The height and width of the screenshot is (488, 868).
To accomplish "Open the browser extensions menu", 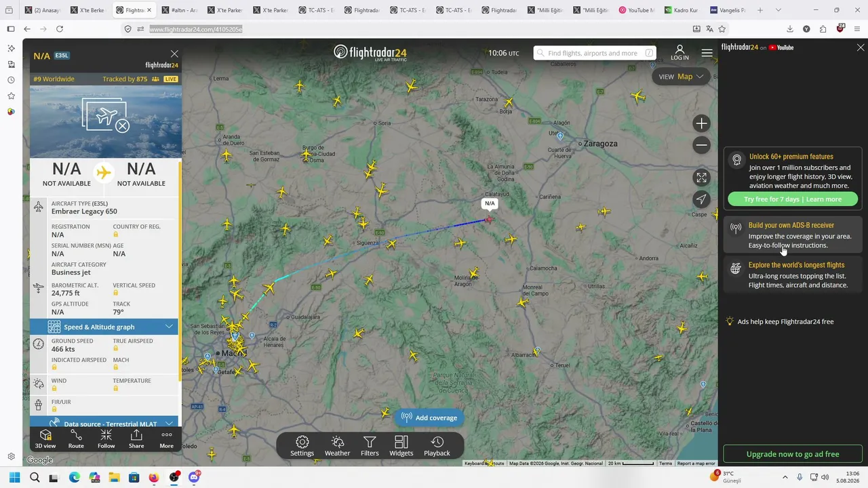I will (x=823, y=29).
